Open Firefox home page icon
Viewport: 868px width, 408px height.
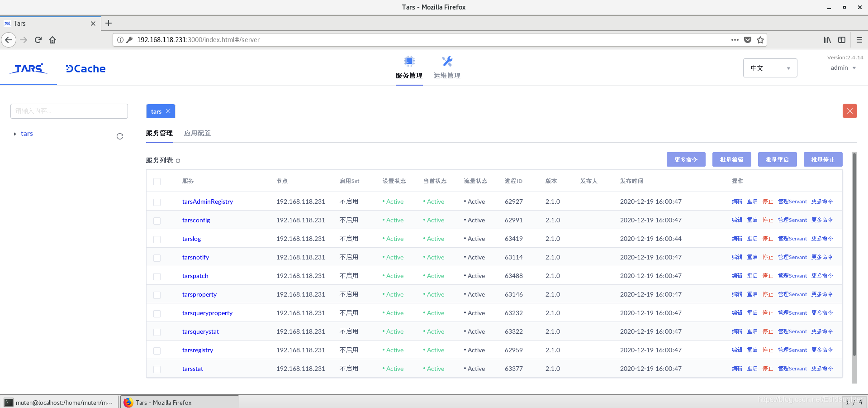52,40
